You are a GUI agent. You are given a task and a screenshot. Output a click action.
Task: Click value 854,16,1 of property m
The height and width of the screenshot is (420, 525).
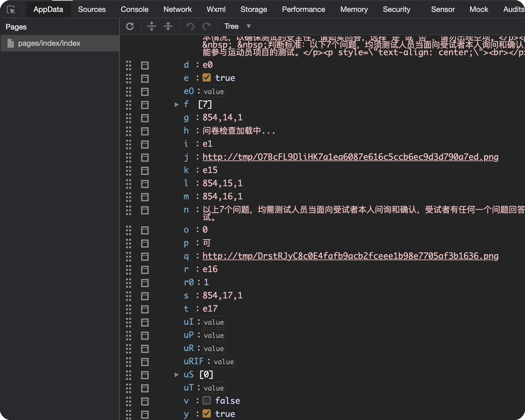pos(223,197)
